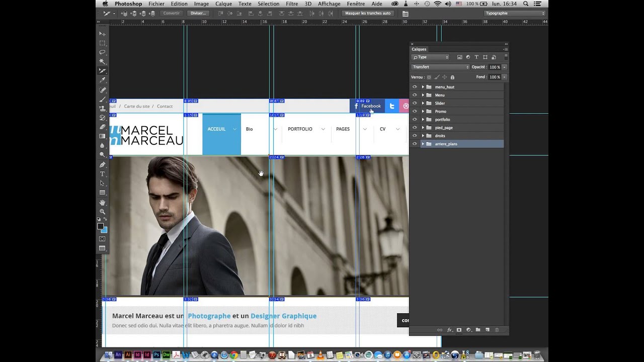Open the Sélection menu
The image size is (644, 362).
[269, 4]
